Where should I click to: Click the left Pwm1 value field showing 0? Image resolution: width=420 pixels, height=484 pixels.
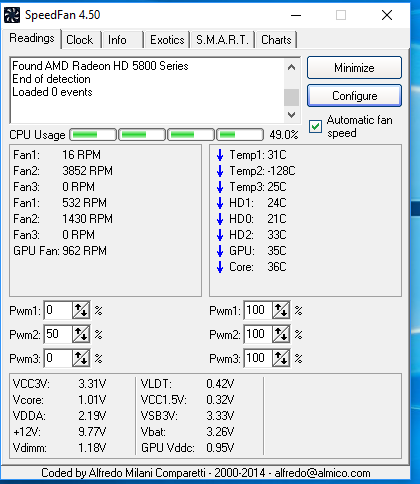[x=58, y=310]
